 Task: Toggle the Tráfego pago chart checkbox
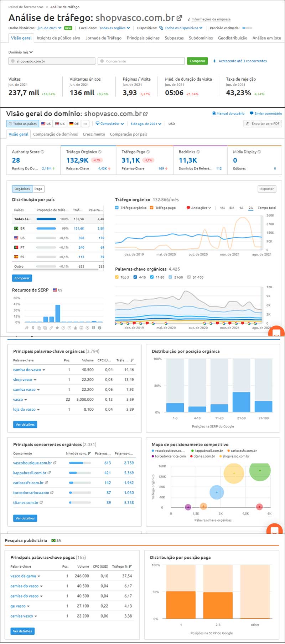tap(152, 208)
